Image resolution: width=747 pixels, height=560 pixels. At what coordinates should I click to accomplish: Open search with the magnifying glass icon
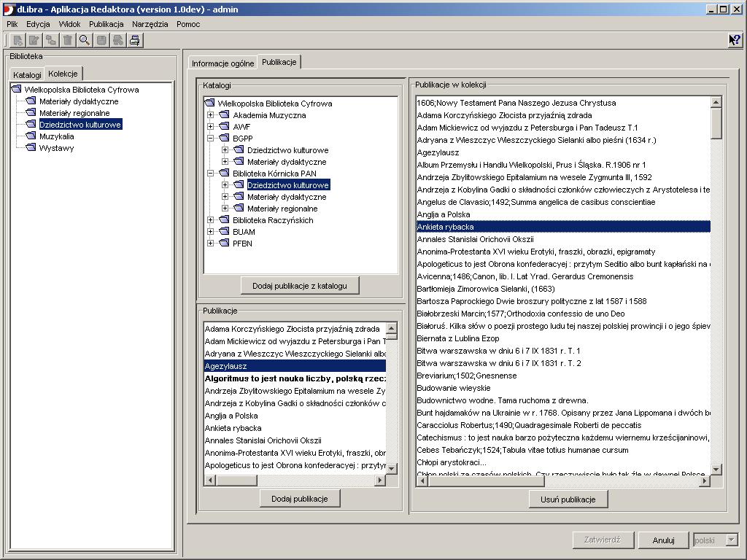pyautogui.click(x=85, y=41)
